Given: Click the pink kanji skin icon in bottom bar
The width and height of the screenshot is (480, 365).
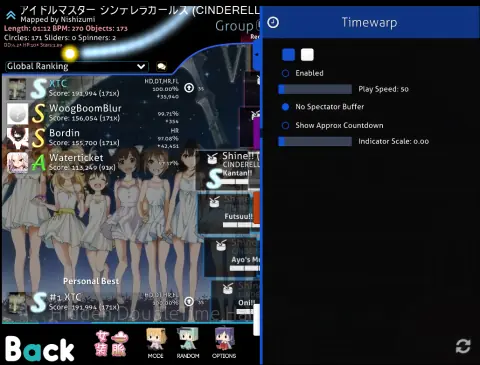Looking at the screenshot, I should (x=112, y=343).
